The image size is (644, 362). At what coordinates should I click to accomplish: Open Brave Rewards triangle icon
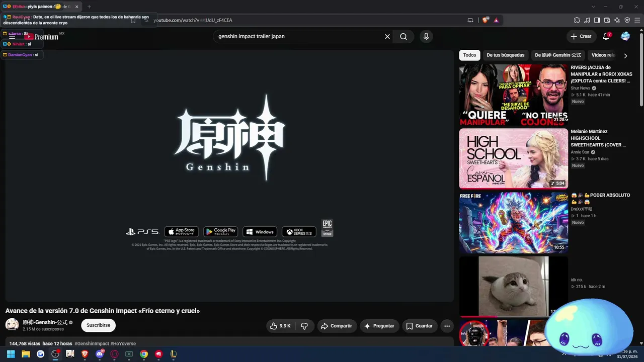pyautogui.click(x=496, y=20)
